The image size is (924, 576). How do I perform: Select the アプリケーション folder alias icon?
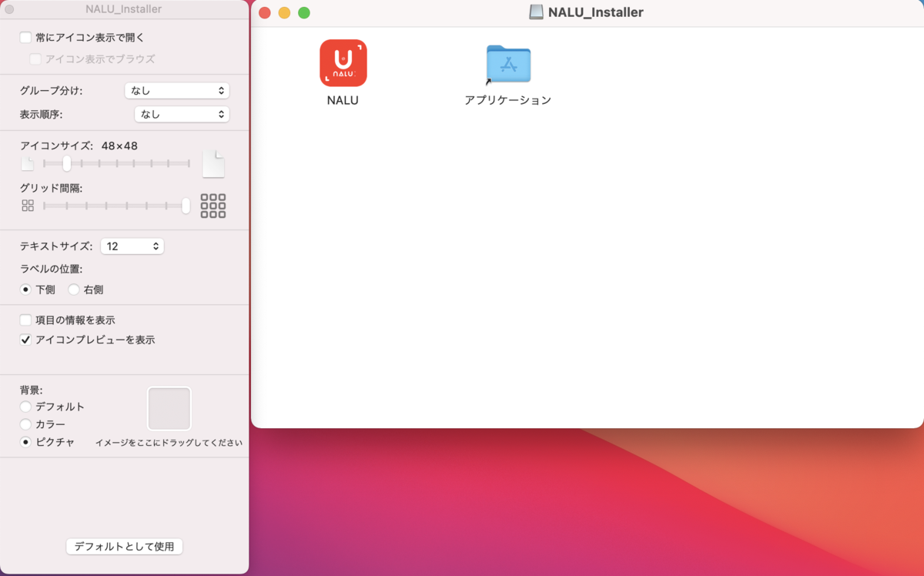click(x=508, y=65)
